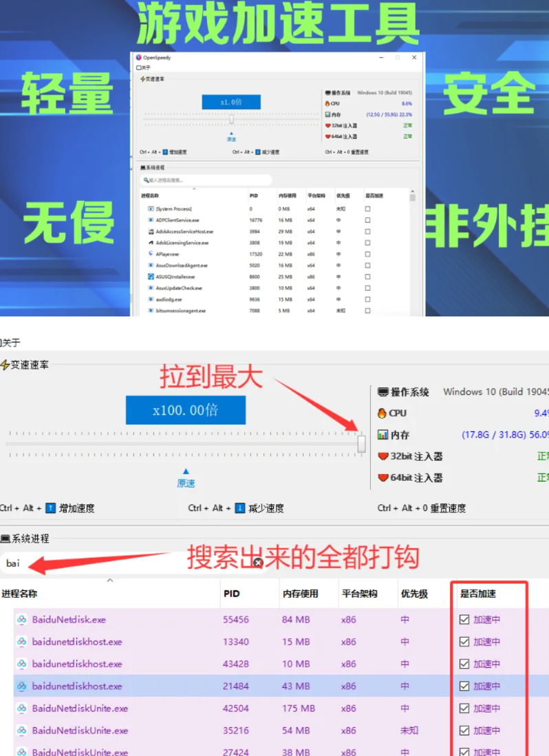Image resolution: width=549 pixels, height=756 pixels.
Task: Click the slider handle at maximum under x100.00倍
Action: [x=361, y=444]
